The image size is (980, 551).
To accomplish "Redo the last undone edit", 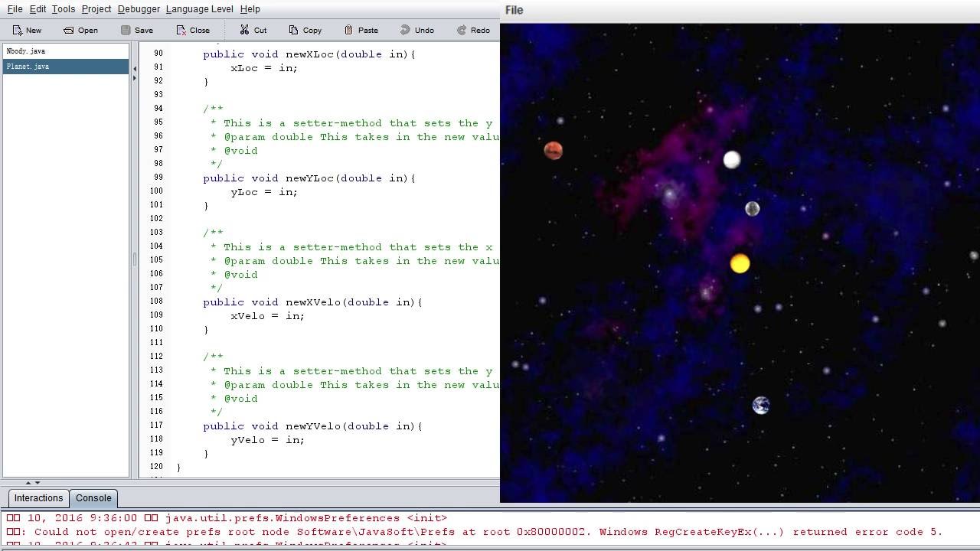I will [x=473, y=30].
